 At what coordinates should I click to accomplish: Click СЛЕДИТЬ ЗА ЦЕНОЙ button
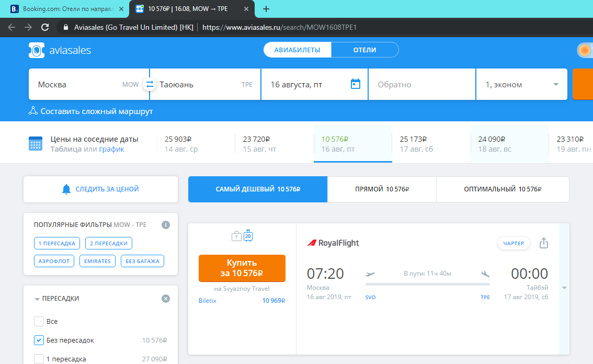click(x=100, y=189)
